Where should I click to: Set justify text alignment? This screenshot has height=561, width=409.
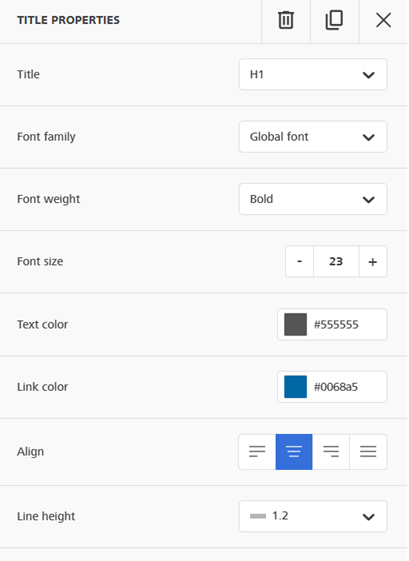[368, 452]
